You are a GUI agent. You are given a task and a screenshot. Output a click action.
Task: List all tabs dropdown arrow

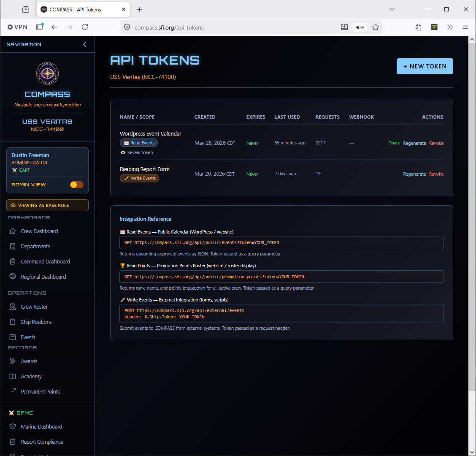(x=392, y=9)
